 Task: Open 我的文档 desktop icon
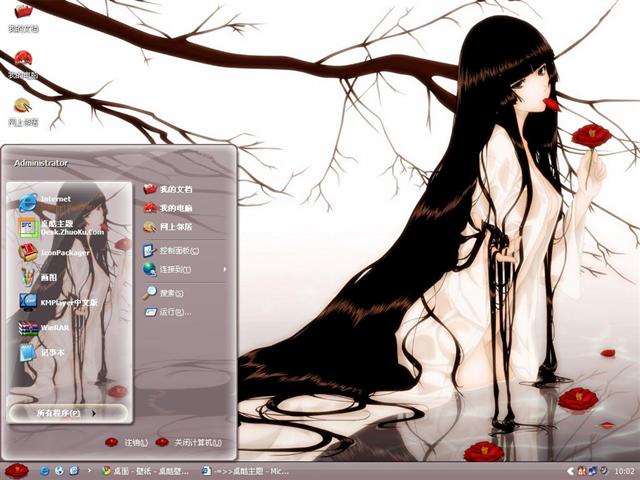(22, 14)
